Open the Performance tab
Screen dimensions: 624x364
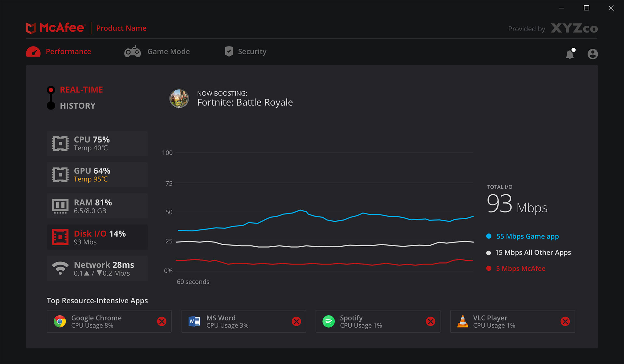(58, 52)
